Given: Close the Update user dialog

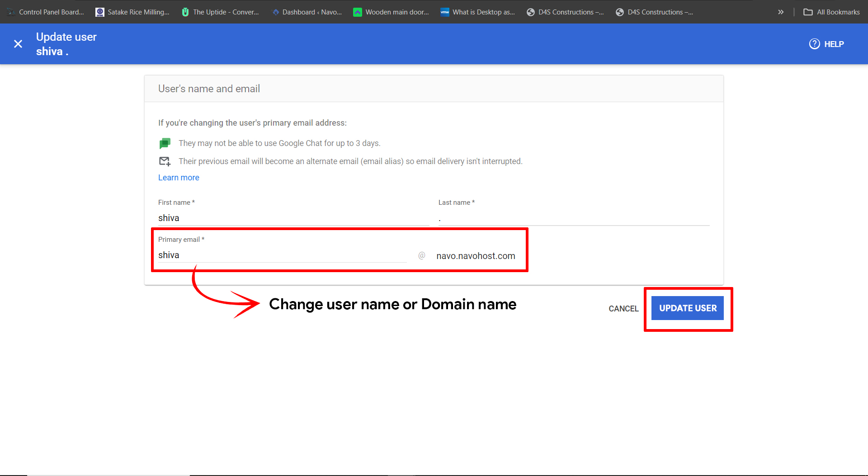Looking at the screenshot, I should click(x=18, y=44).
